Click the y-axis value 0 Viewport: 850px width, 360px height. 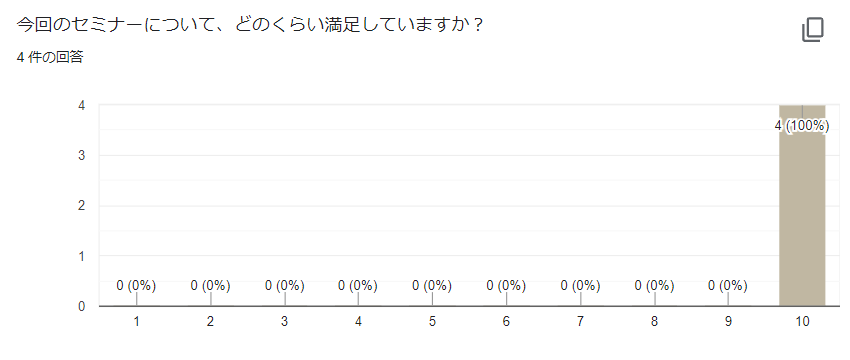tap(81, 306)
